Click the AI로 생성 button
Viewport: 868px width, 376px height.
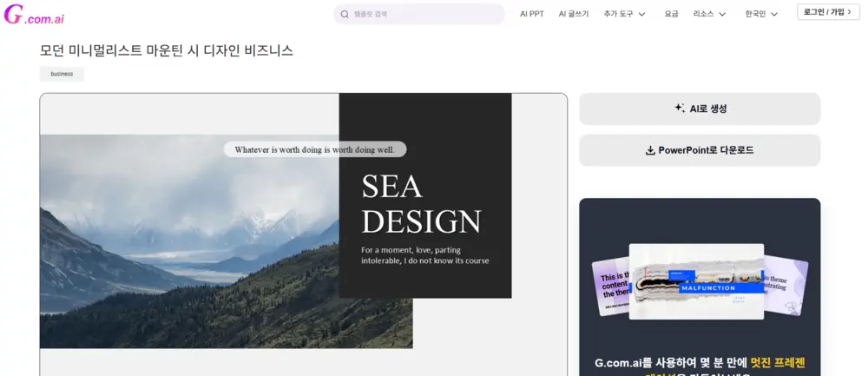tap(700, 109)
